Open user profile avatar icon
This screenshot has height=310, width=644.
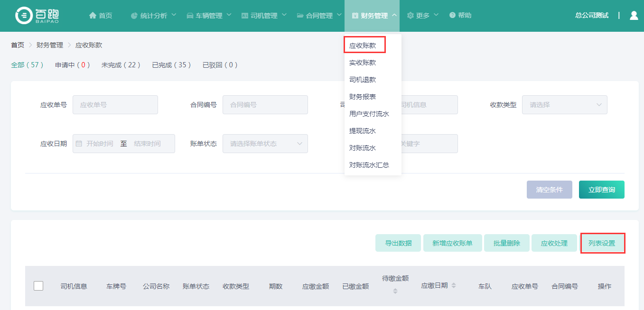(634, 16)
